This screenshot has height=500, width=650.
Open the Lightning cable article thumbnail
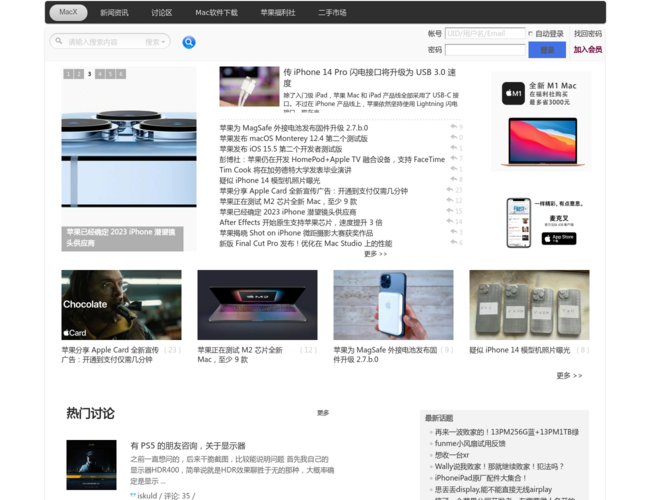[x=249, y=87]
